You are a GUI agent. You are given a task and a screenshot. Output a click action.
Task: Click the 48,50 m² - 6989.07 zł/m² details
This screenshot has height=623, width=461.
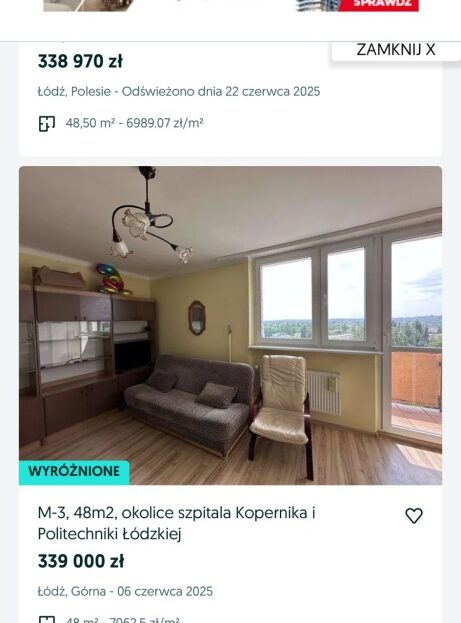(134, 123)
